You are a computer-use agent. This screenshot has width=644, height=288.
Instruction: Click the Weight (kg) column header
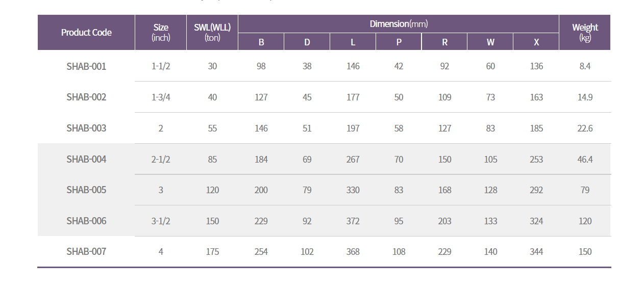585,33
